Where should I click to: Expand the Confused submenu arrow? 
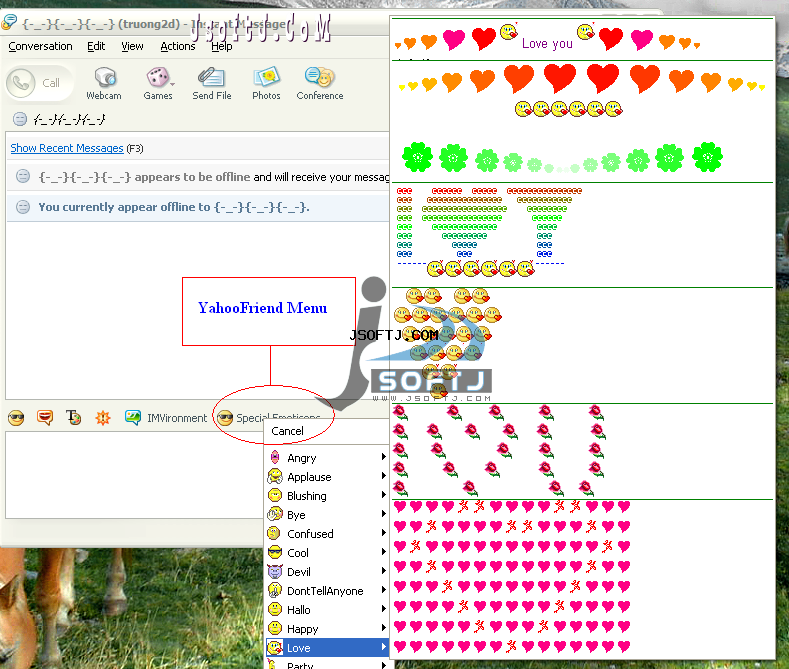click(383, 533)
